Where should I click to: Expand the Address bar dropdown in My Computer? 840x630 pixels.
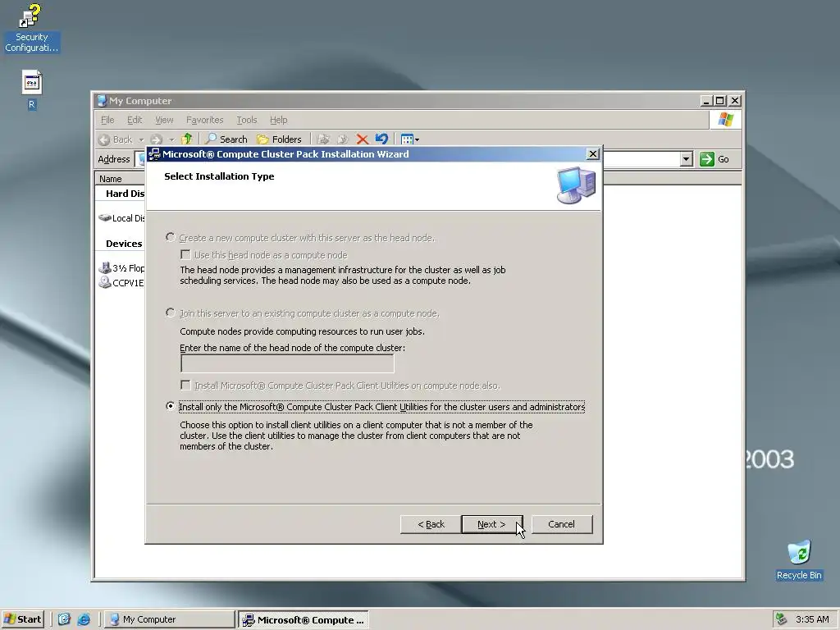686,159
